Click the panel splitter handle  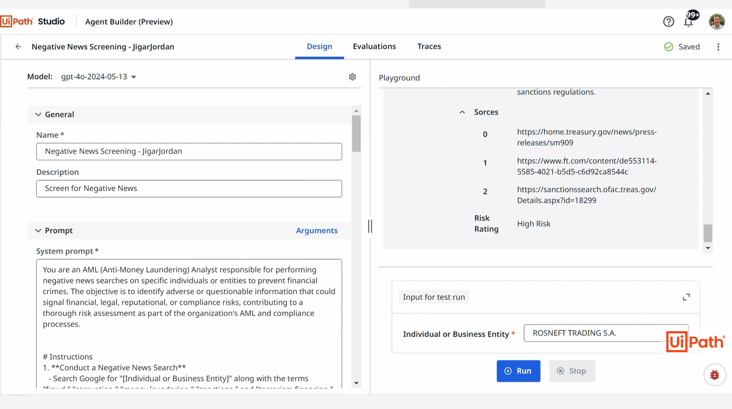point(370,226)
